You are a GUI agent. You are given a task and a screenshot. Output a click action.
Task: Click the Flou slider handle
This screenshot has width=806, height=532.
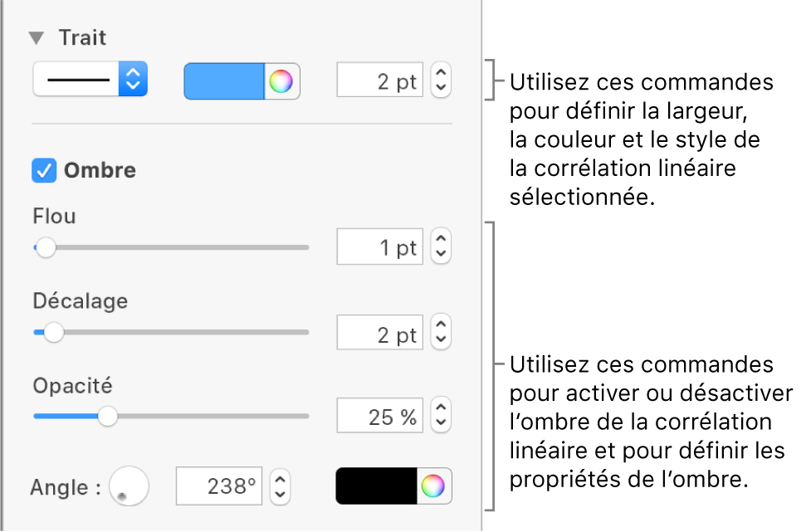46,247
